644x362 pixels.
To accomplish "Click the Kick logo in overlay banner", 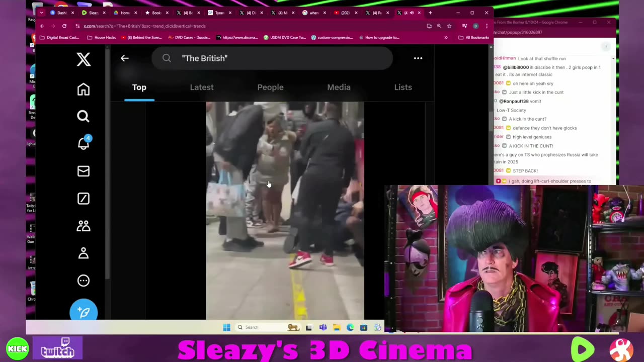I will tap(18, 349).
